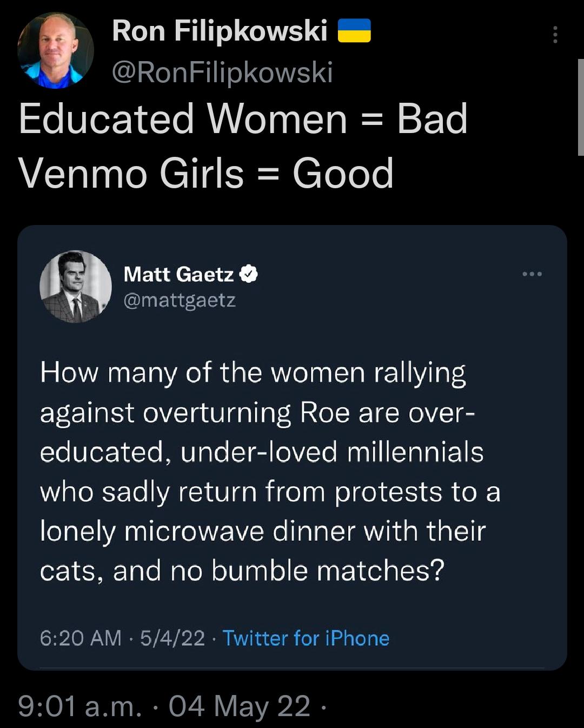Select the tweet text body of the quote
This screenshot has width=584, height=728.
(x=270, y=469)
